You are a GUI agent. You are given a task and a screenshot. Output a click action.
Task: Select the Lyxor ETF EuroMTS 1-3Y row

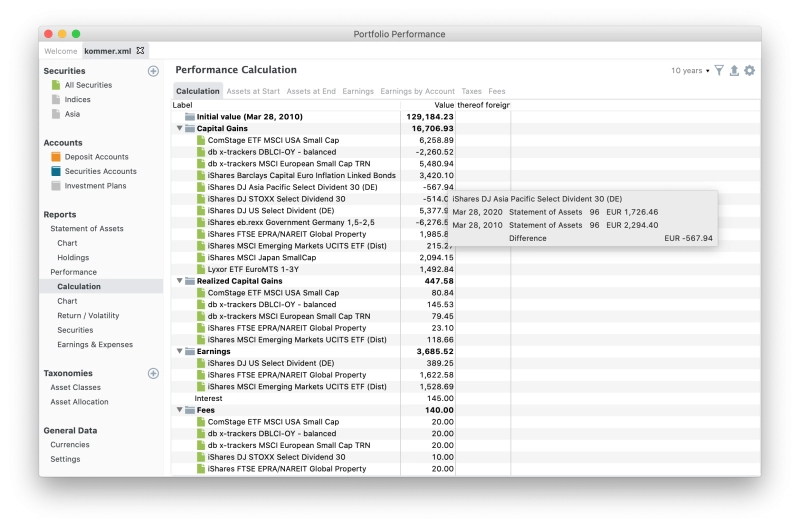point(313,269)
